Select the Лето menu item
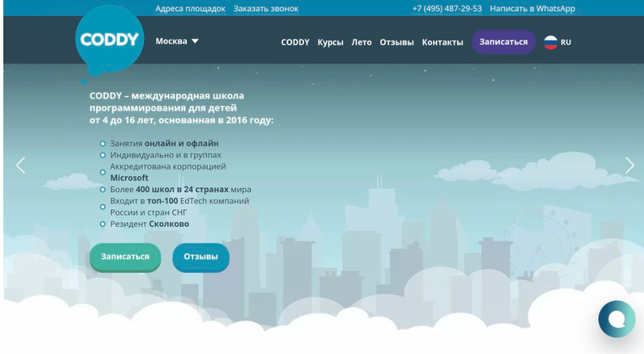Screen dimensions: 644x354 pos(362,42)
